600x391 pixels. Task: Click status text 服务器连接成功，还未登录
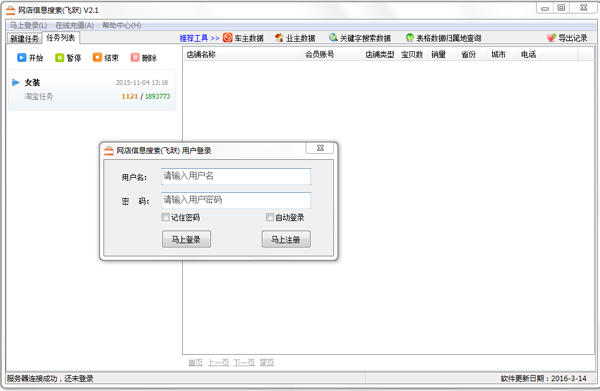tap(50, 378)
